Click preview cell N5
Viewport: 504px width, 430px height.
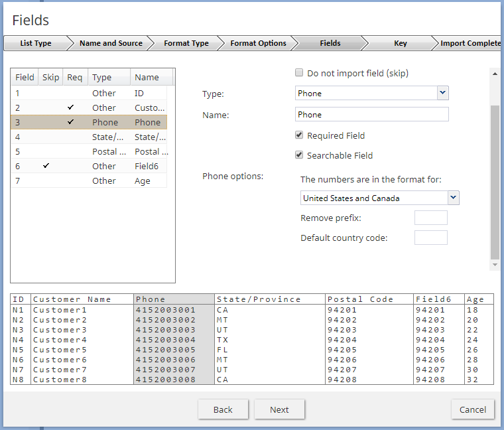18,350
